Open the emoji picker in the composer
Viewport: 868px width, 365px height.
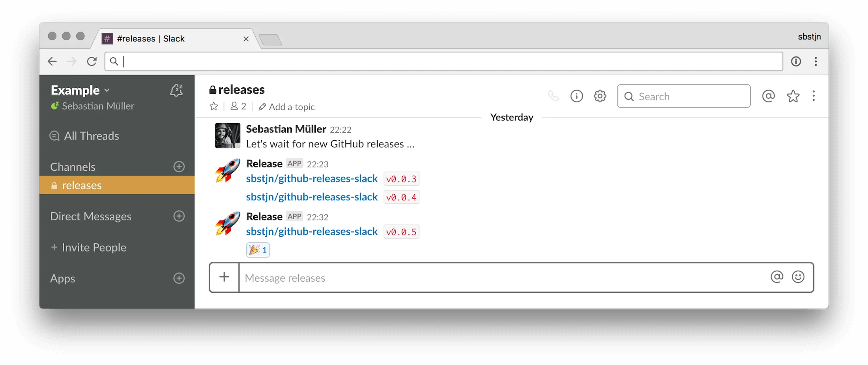798,277
